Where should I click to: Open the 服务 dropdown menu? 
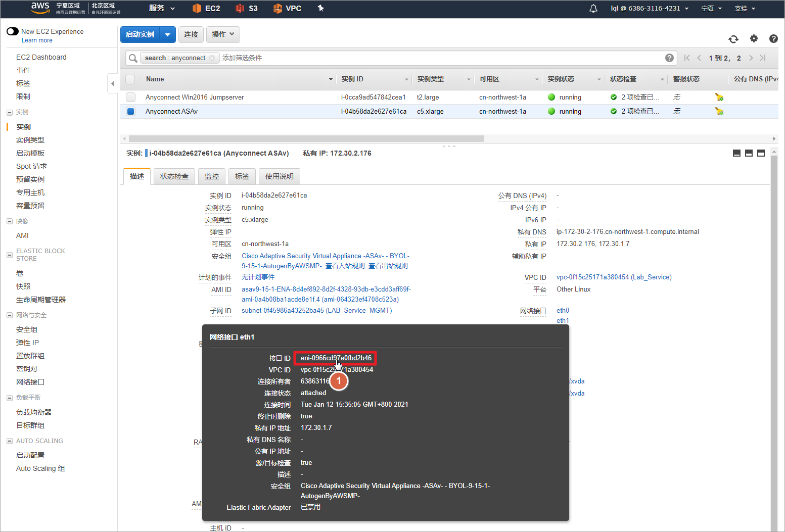[x=162, y=8]
